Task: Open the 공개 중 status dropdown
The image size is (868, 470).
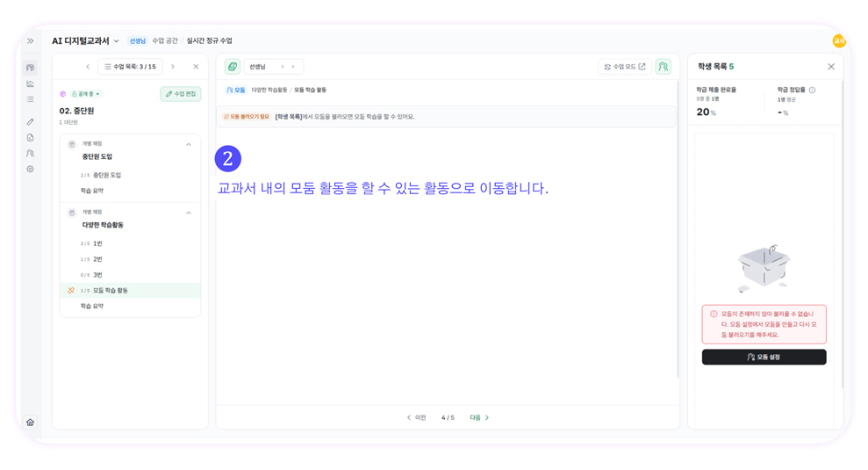Action: [86, 94]
